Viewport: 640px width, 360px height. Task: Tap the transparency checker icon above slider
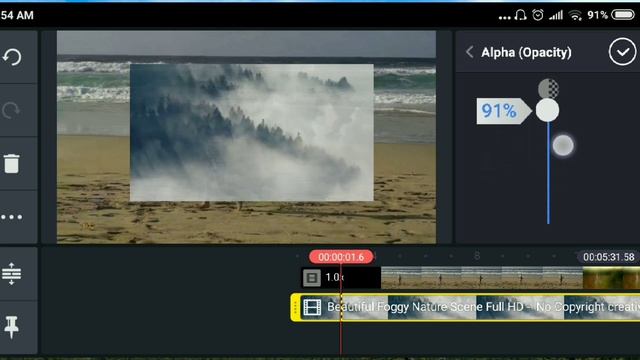(x=549, y=88)
